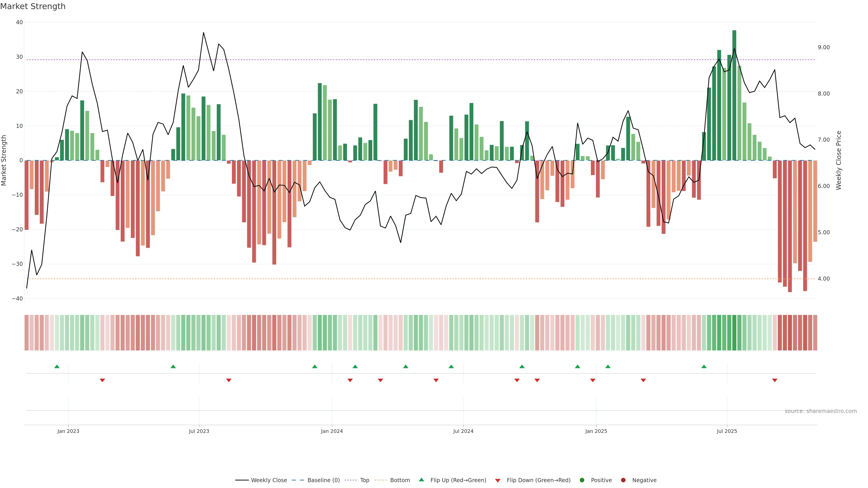Image resolution: width=868 pixels, height=488 pixels.
Task: Click the darkest green heatmap cell near Jul 2025
Action: (x=734, y=333)
